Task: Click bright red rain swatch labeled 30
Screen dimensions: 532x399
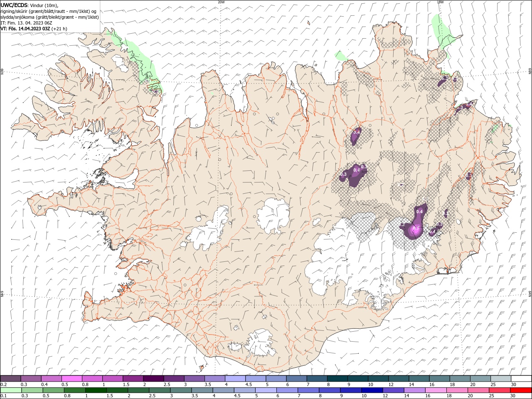Action: coord(521,390)
